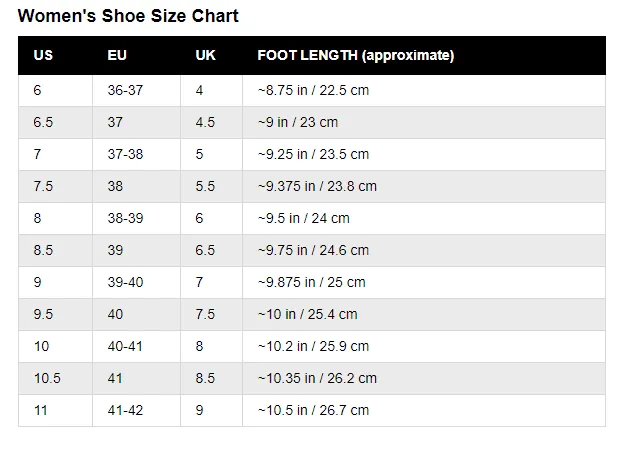The width and height of the screenshot is (624, 471).
Task: Click the Women's Shoe Size Chart heading
Action: [128, 16]
